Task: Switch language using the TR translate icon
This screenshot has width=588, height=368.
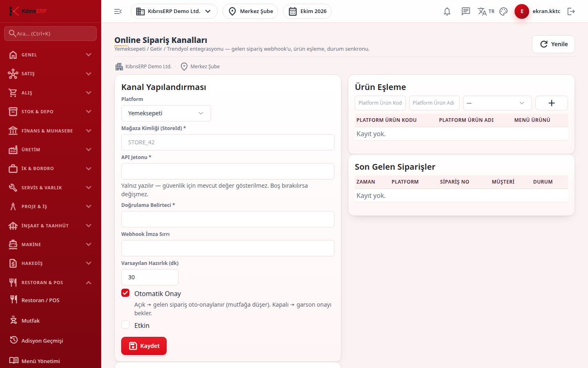Action: point(486,11)
